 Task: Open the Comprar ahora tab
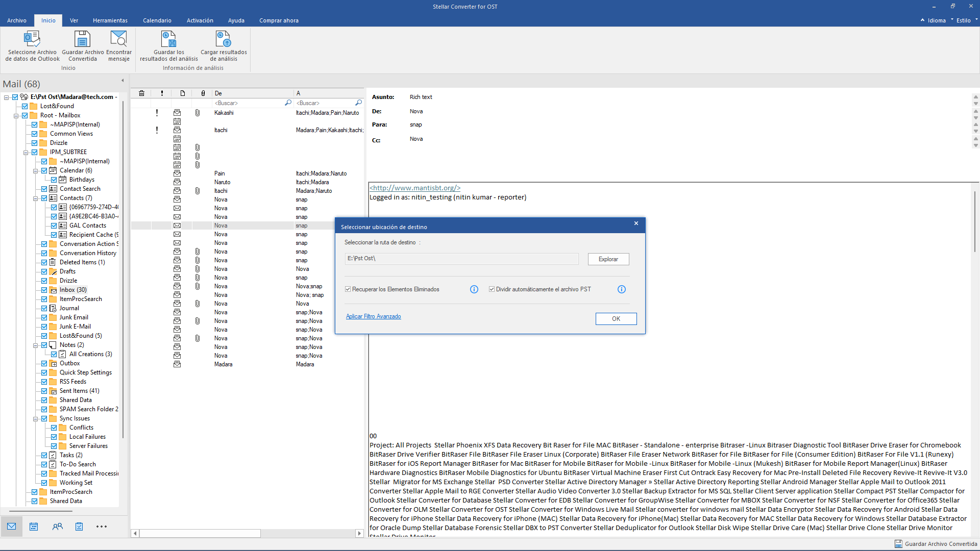click(279, 20)
